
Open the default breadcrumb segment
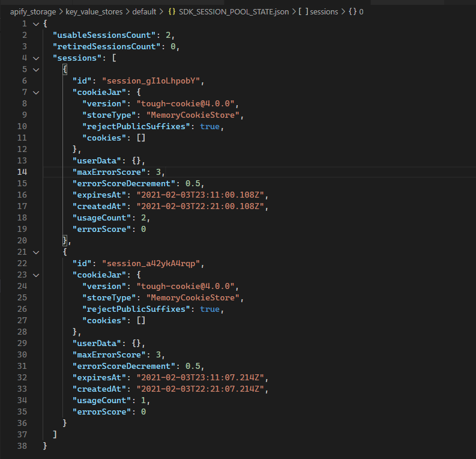[144, 12]
